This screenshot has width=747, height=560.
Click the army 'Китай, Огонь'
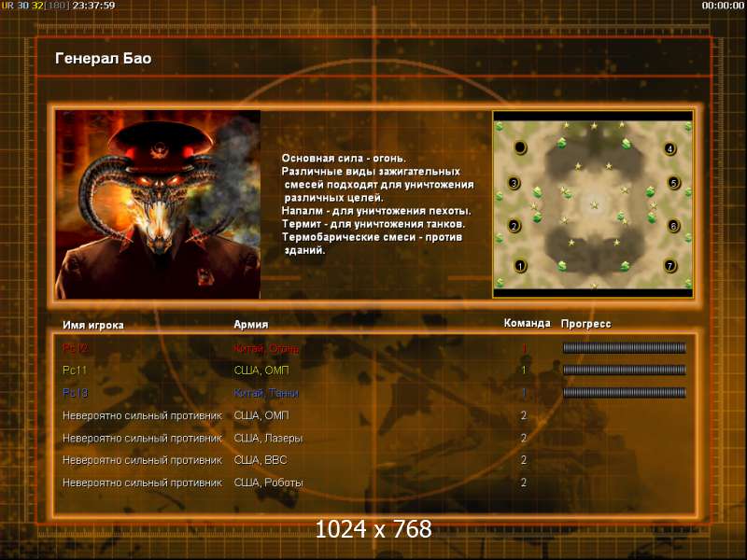tap(266, 348)
